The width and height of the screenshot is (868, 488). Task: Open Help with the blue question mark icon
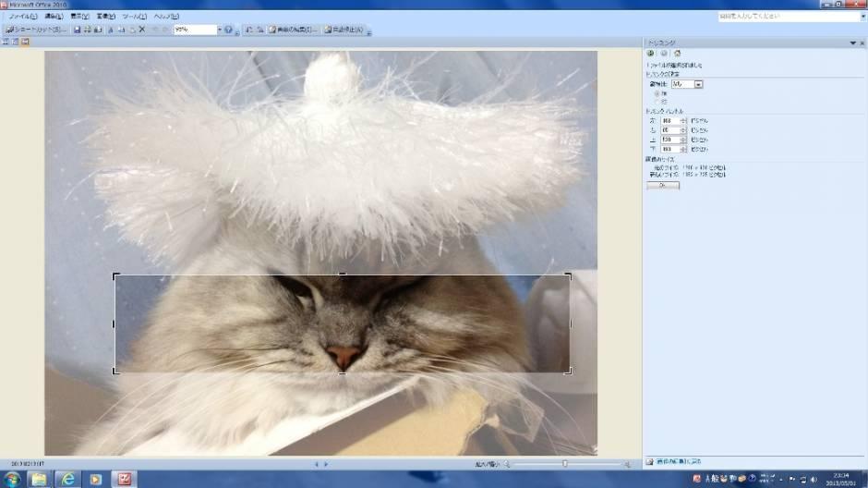pyautogui.click(x=229, y=30)
